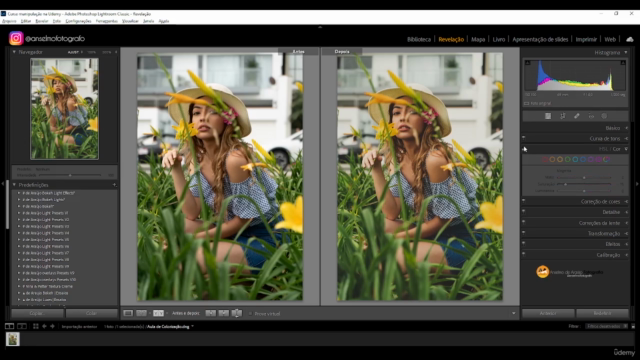Select the all-colors circle in HSL panel

[x=607, y=160]
